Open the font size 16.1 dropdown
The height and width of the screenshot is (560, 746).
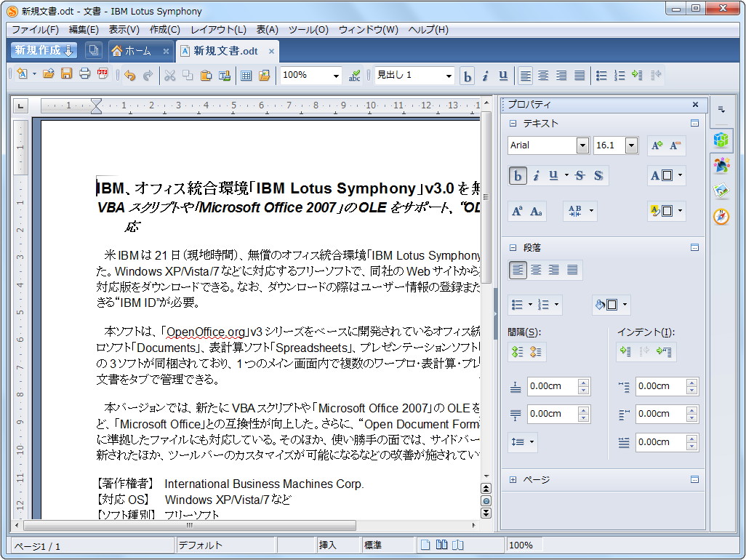click(631, 145)
